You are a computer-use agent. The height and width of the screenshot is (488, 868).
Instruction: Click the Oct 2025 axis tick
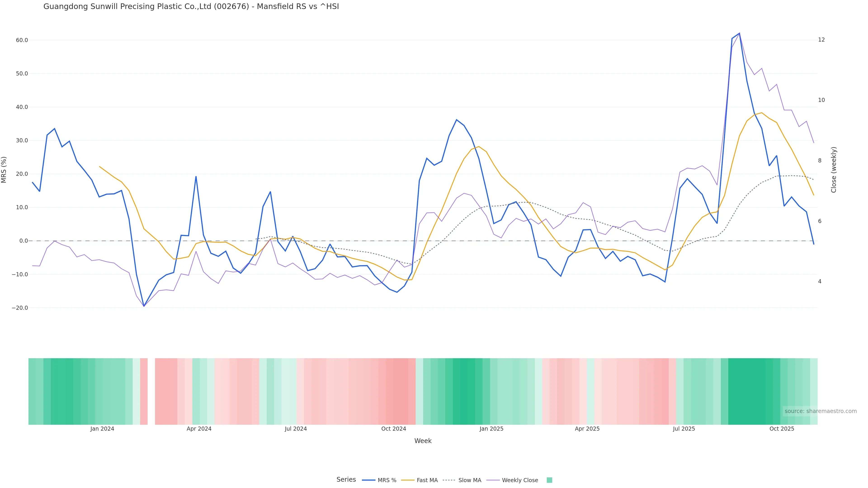click(782, 429)
